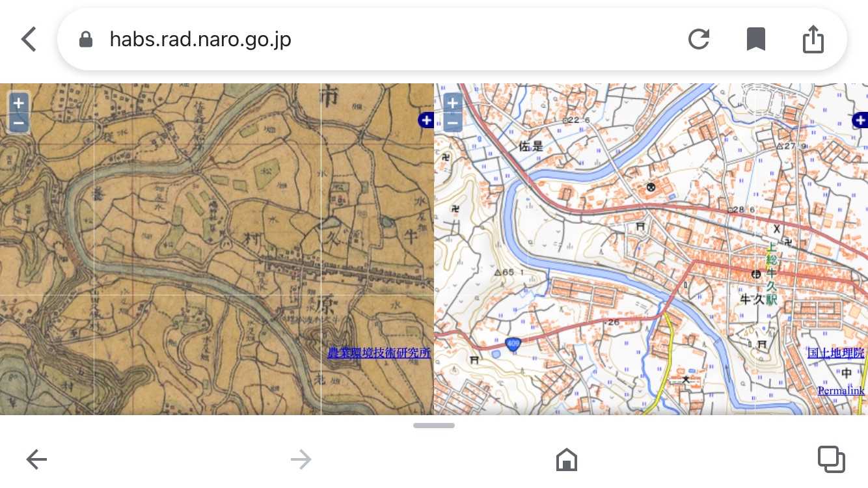Open the share sheet icon
Screen dimensions: 868x488
[x=813, y=40]
